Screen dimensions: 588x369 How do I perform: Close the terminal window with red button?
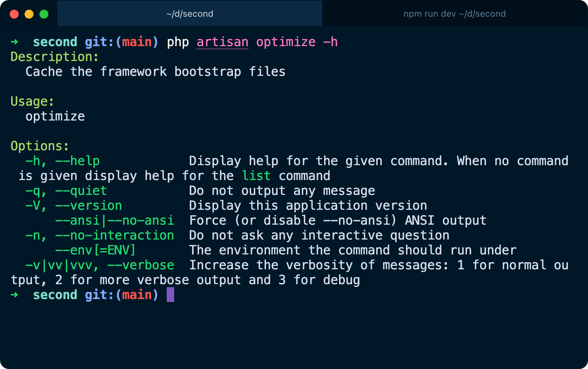[14, 14]
